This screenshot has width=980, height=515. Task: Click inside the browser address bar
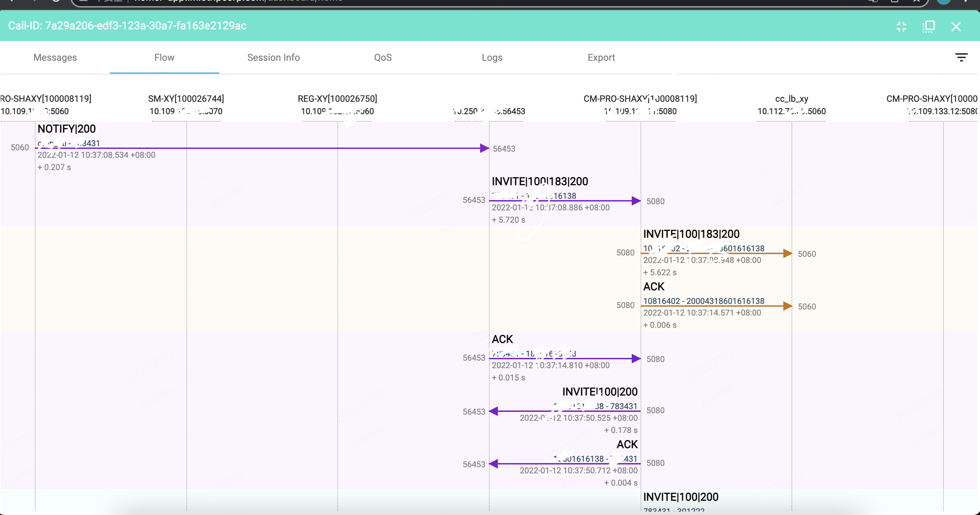(x=304, y=1)
